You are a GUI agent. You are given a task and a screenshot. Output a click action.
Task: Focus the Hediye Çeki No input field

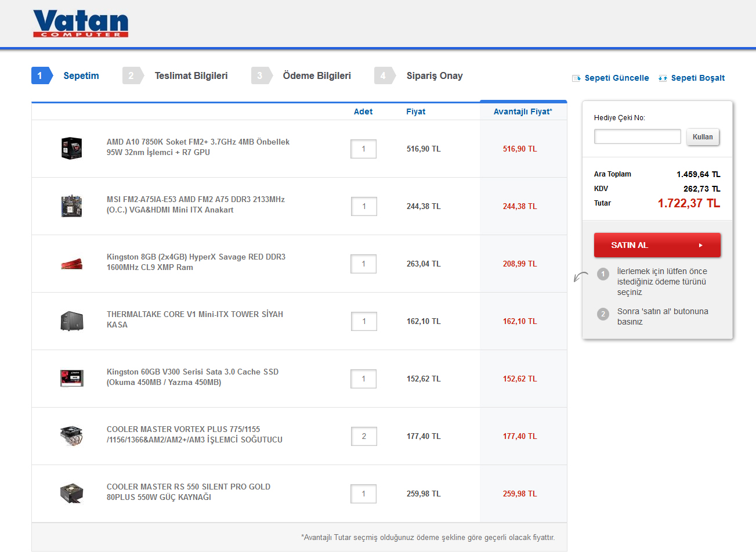coord(638,136)
